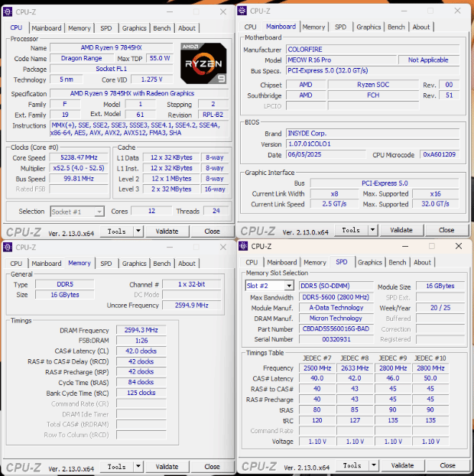
Task: Click the CPU-Z title bar icon in the Processor window
Action: coord(8,12)
